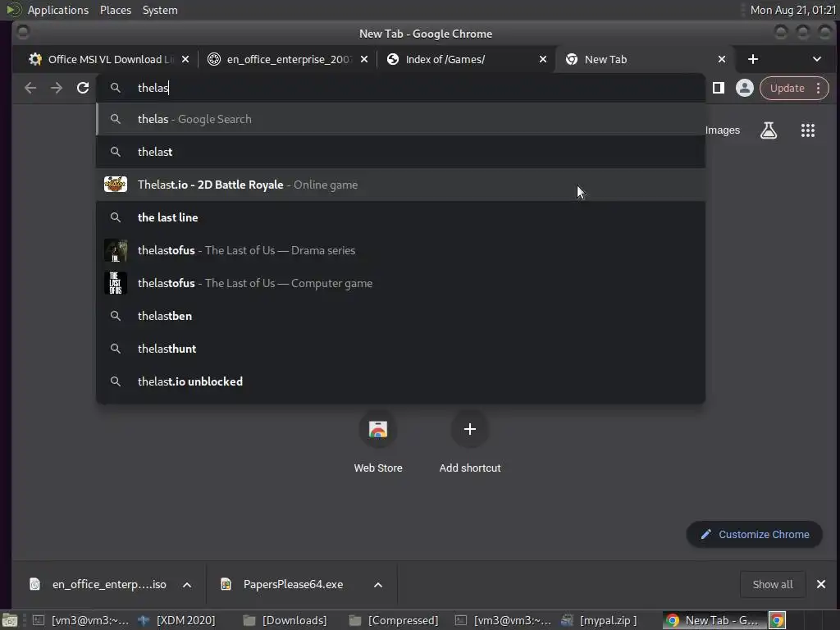This screenshot has height=630, width=840.
Task: Open the System menu
Action: (x=160, y=10)
